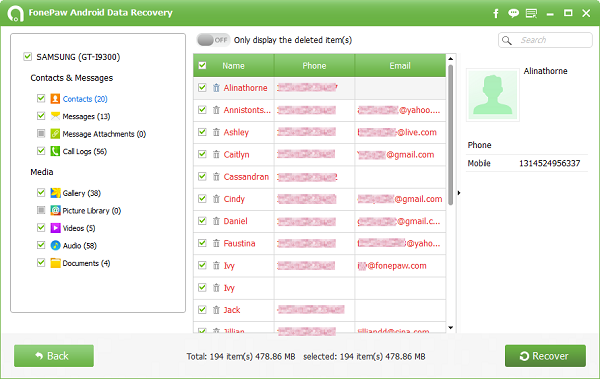This screenshot has width=600, height=379.
Task: Uncheck the Videos (5) checkbox
Action: point(41,228)
